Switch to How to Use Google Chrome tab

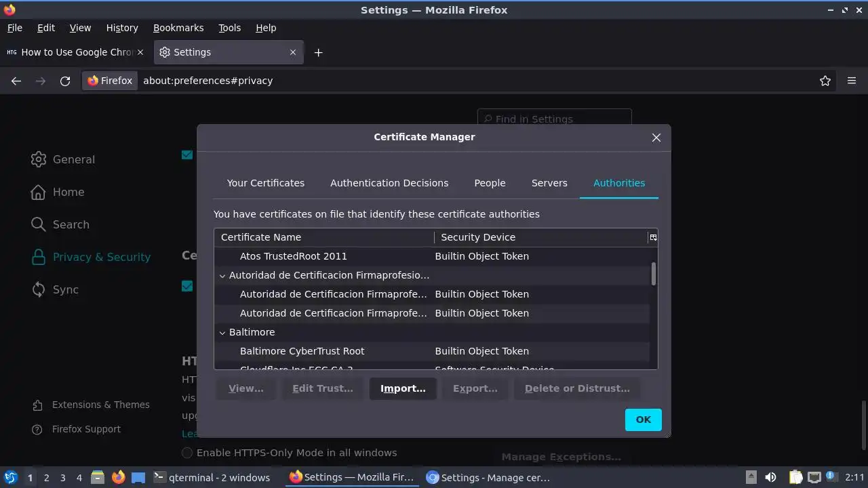[x=76, y=52]
